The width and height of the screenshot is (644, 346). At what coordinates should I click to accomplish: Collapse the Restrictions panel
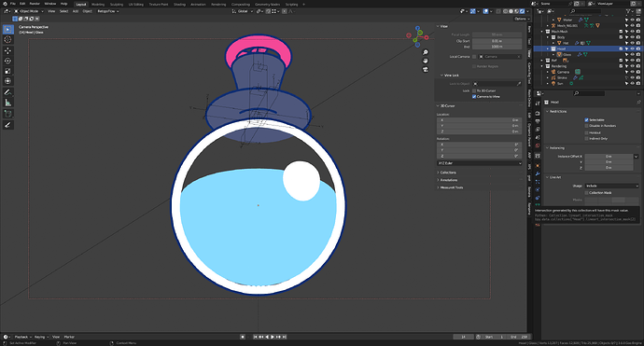coord(558,112)
